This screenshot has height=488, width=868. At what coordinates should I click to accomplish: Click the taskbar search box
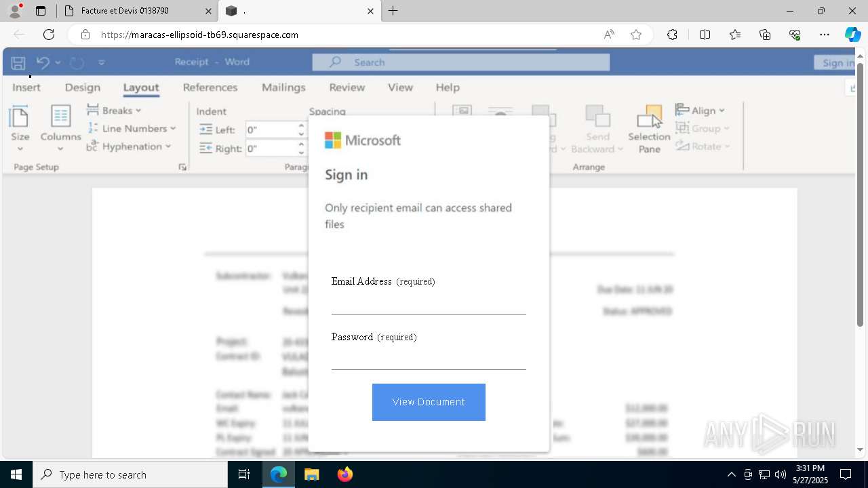[x=130, y=474]
